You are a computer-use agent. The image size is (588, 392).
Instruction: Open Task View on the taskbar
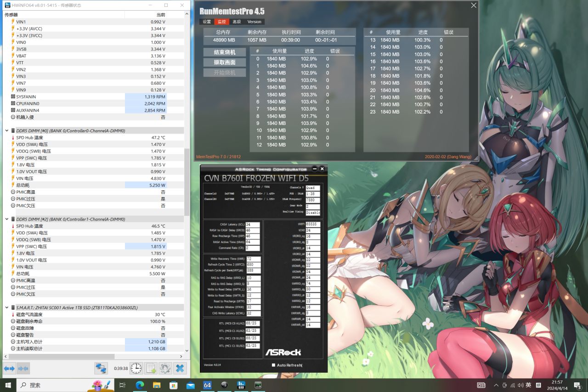pyautogui.click(x=122, y=385)
